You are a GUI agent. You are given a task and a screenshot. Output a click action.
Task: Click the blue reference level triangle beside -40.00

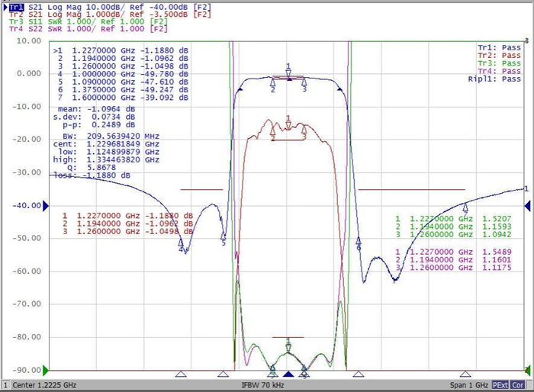(x=46, y=206)
